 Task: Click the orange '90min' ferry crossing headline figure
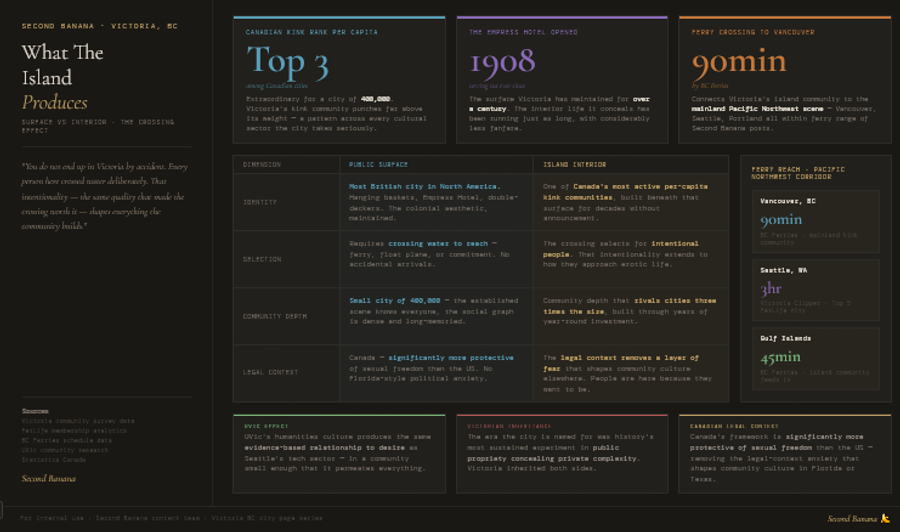739,61
